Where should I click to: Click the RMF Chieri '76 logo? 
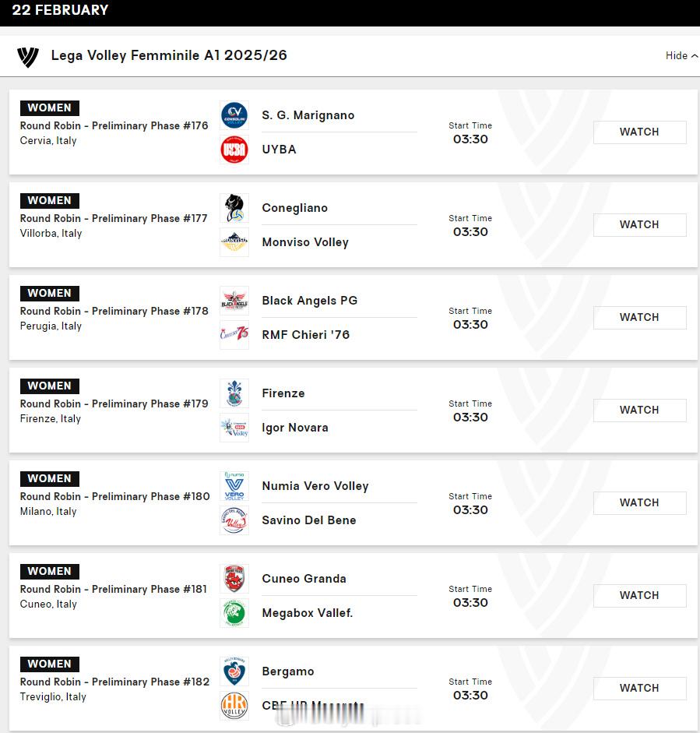click(x=234, y=335)
